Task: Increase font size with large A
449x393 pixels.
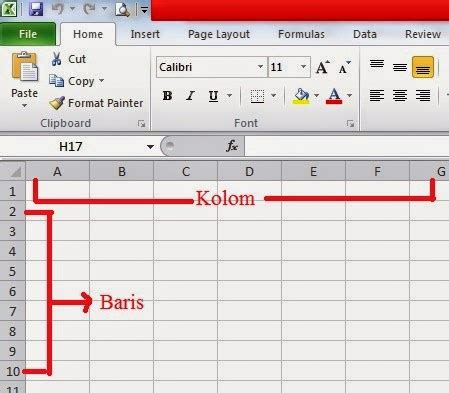Action: [x=322, y=67]
